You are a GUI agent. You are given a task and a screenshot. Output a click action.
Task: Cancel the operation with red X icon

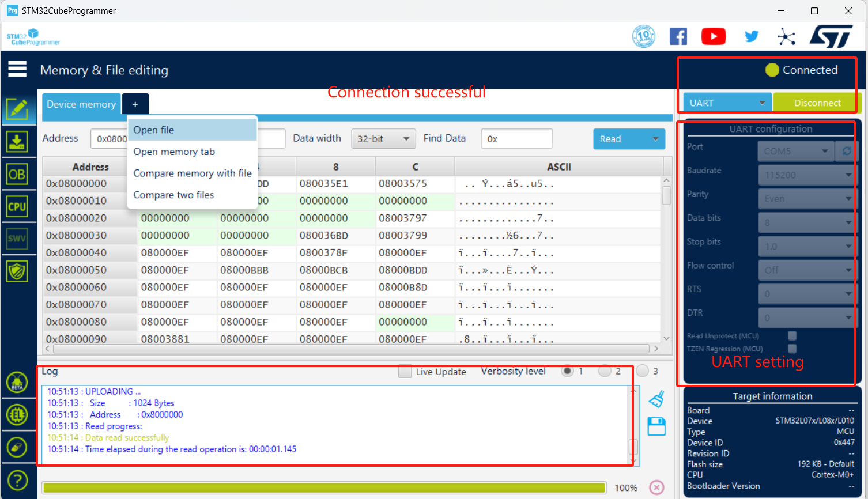(656, 487)
